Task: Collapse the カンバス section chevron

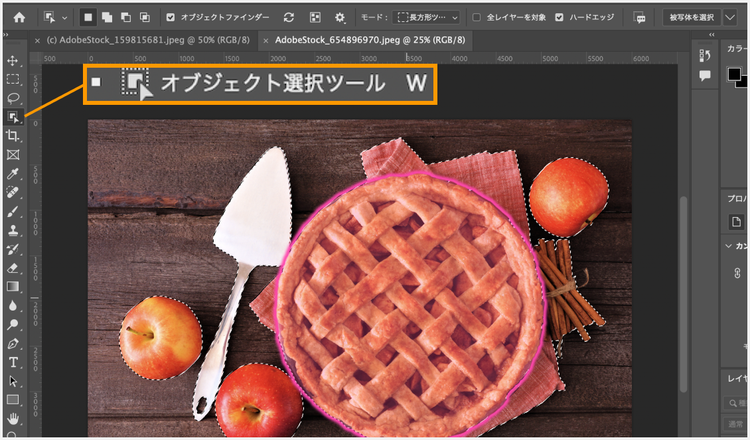Action: 729,246
